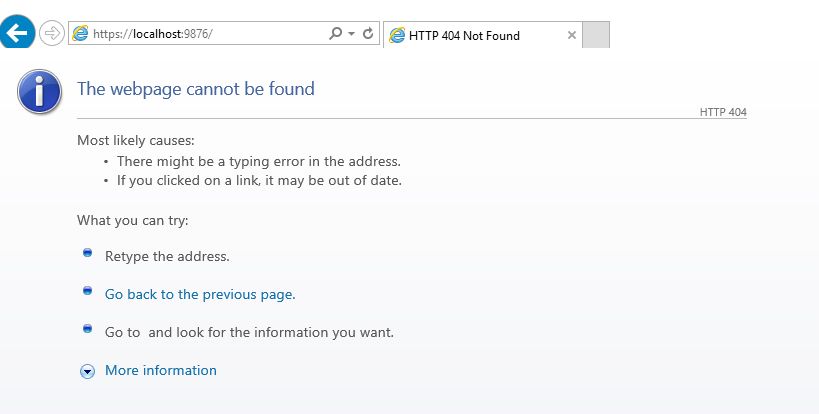Click the IE page icon in address bar
Viewport: 819px width, 414px height.
[80, 33]
